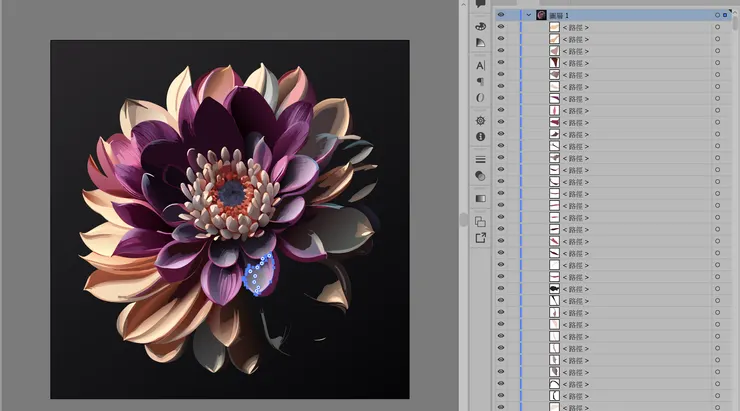Hide the path with black silhouette thumbnail
Image resolution: width=740 pixels, height=411 pixels.
pyautogui.click(x=501, y=288)
